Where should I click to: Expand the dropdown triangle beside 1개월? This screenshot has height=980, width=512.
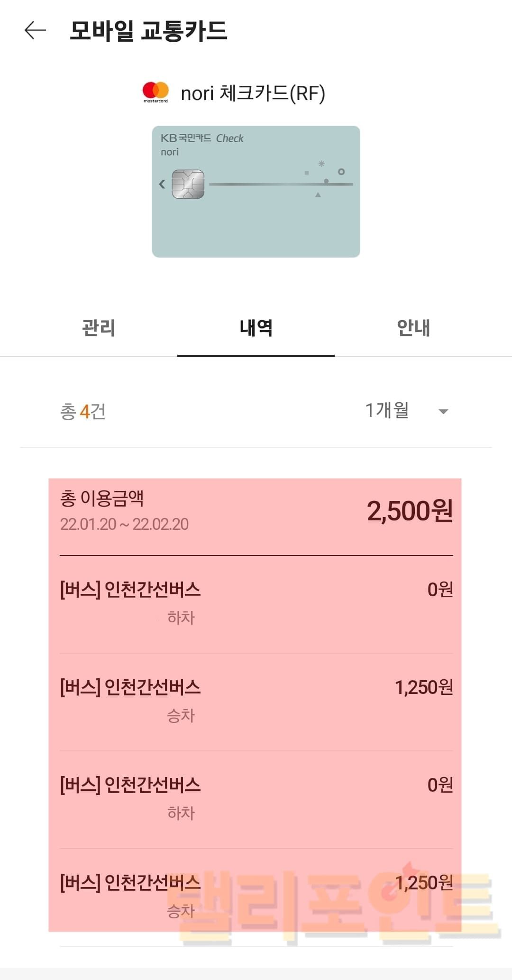443,412
